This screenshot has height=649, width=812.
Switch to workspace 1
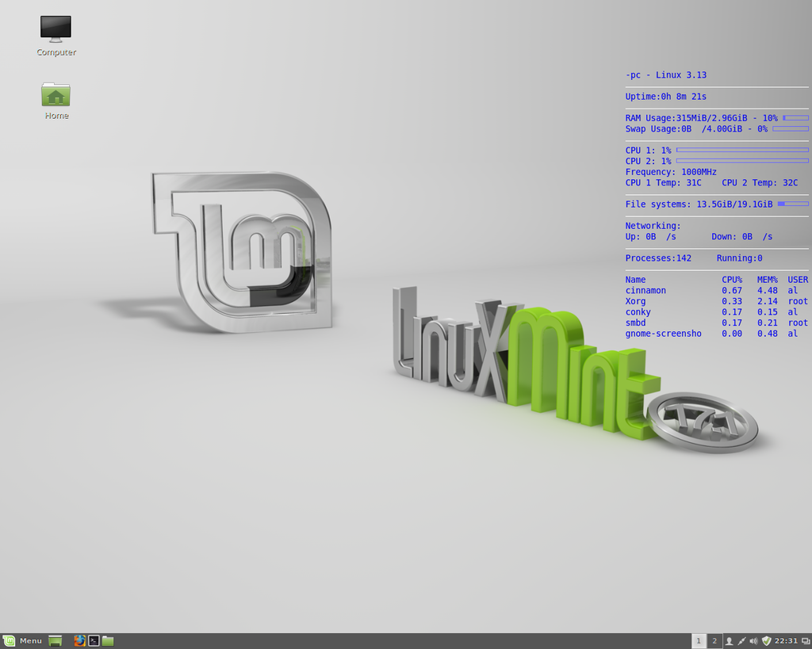pyautogui.click(x=699, y=641)
